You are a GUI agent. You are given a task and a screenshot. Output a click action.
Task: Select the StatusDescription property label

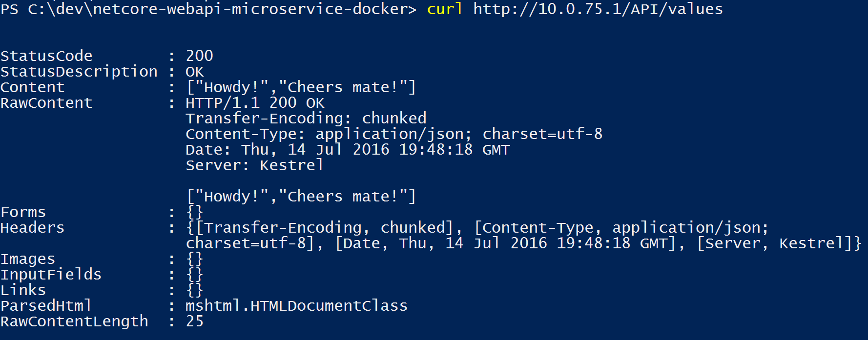pos(79,72)
